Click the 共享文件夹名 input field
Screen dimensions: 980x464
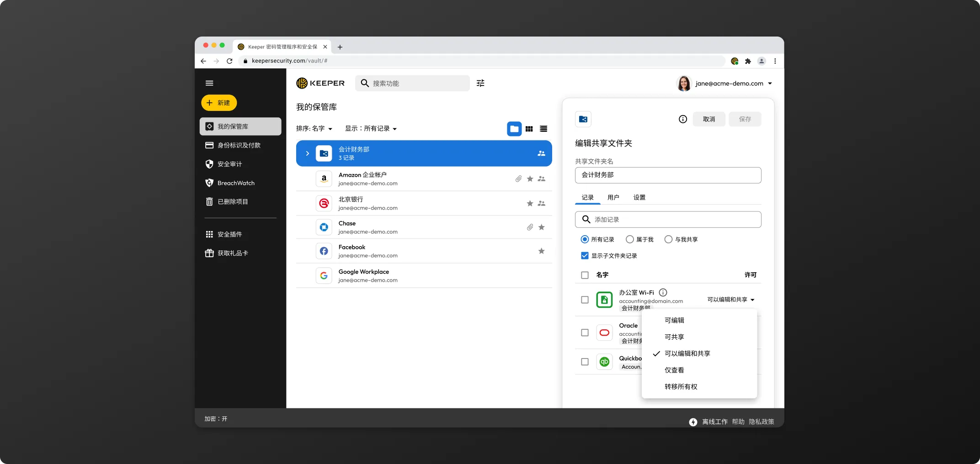coord(668,175)
